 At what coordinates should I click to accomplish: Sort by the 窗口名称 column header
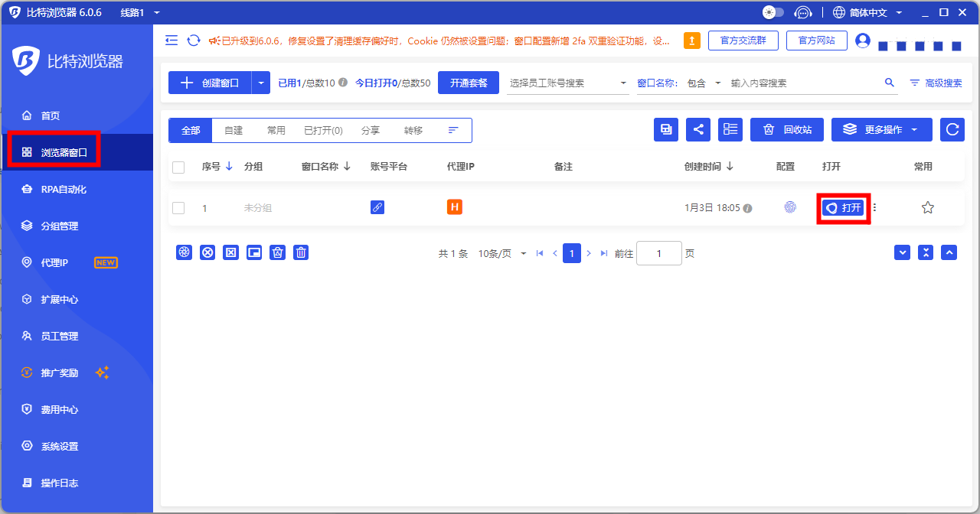(x=326, y=167)
